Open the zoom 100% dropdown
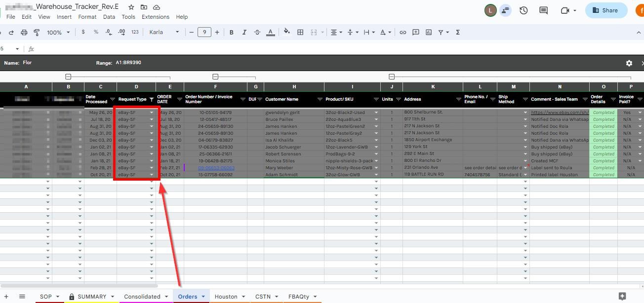The height and width of the screenshot is (303, 644). point(58,32)
